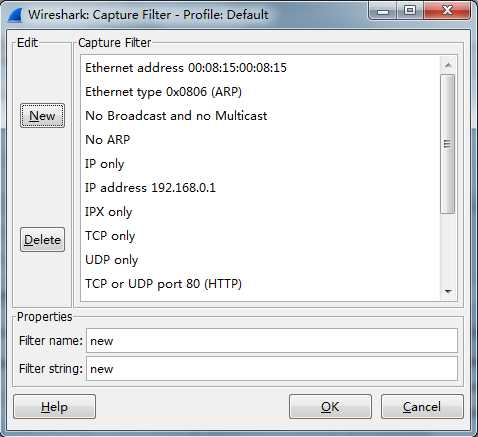Pick TCP or UDP port 80 (HTTP) filter
This screenshot has height=437, width=478.
(260, 284)
